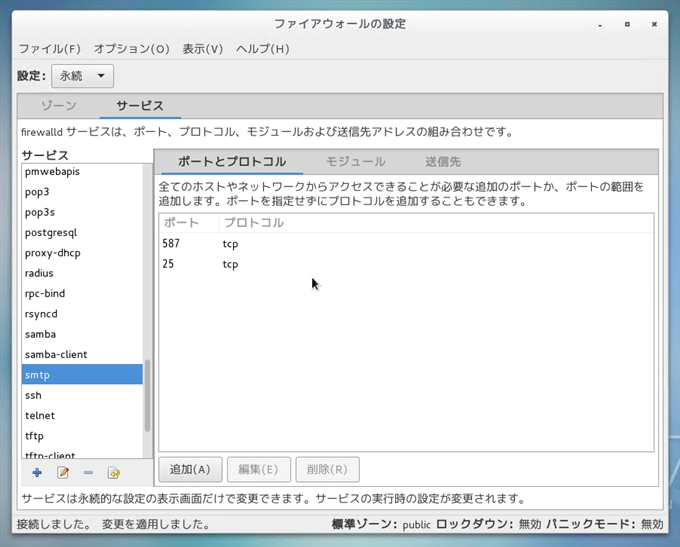The image size is (680, 547).
Task: Select the telnet service
Action: coord(82,416)
